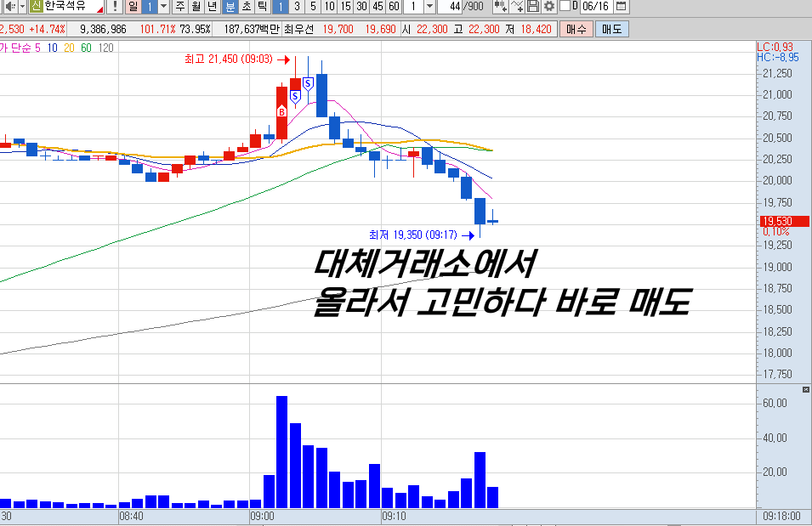Click the low price value 18,420
The image size is (812, 526).
click(536, 29)
